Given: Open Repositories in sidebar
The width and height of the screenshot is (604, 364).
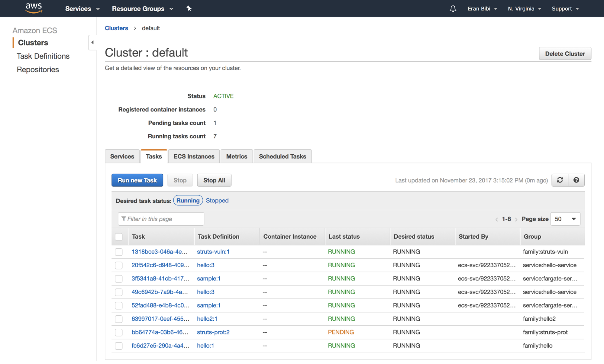Looking at the screenshot, I should point(38,69).
